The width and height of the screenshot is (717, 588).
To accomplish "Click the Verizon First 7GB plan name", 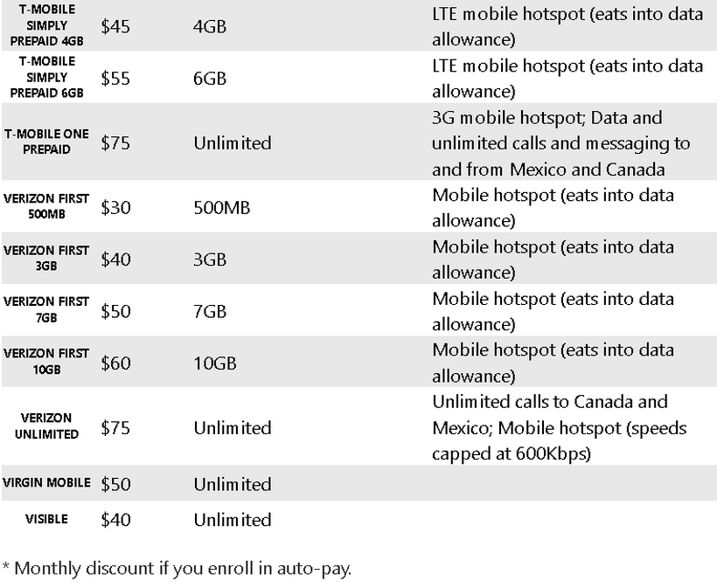I will click(x=46, y=309).
